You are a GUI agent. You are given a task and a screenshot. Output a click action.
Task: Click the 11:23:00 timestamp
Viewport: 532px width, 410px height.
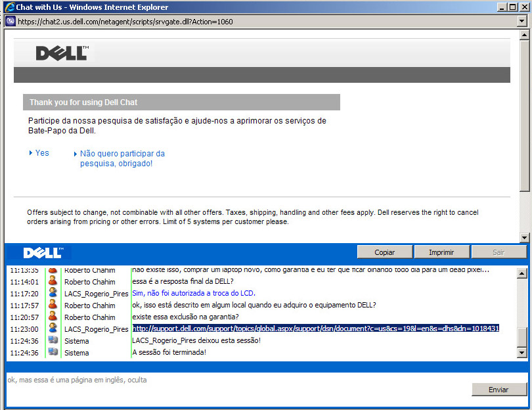pyautogui.click(x=24, y=329)
